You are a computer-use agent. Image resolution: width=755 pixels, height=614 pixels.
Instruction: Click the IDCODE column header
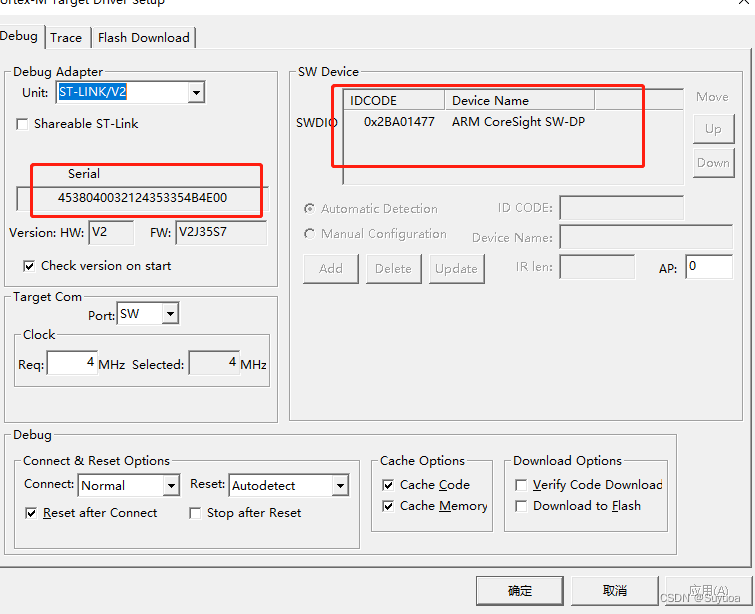pyautogui.click(x=394, y=100)
